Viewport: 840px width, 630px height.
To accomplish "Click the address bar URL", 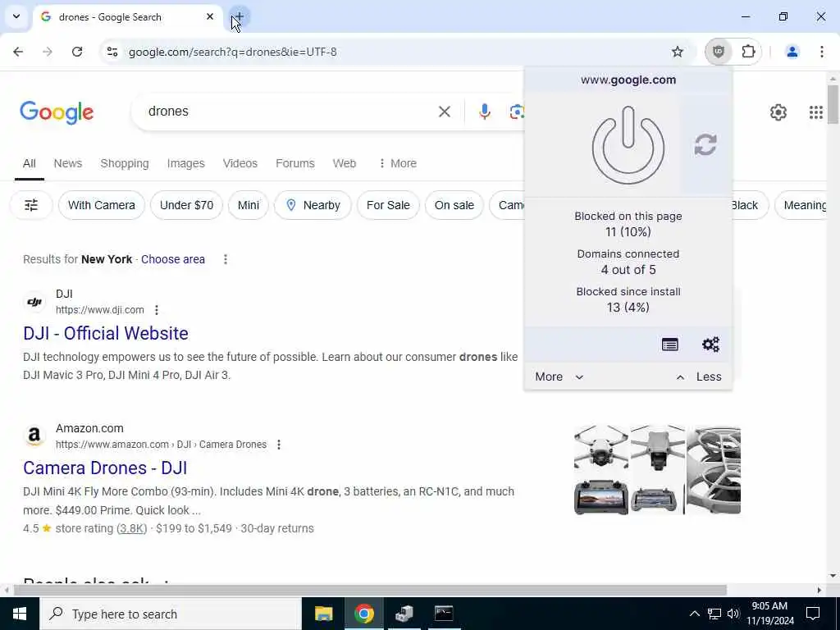I will point(232,52).
